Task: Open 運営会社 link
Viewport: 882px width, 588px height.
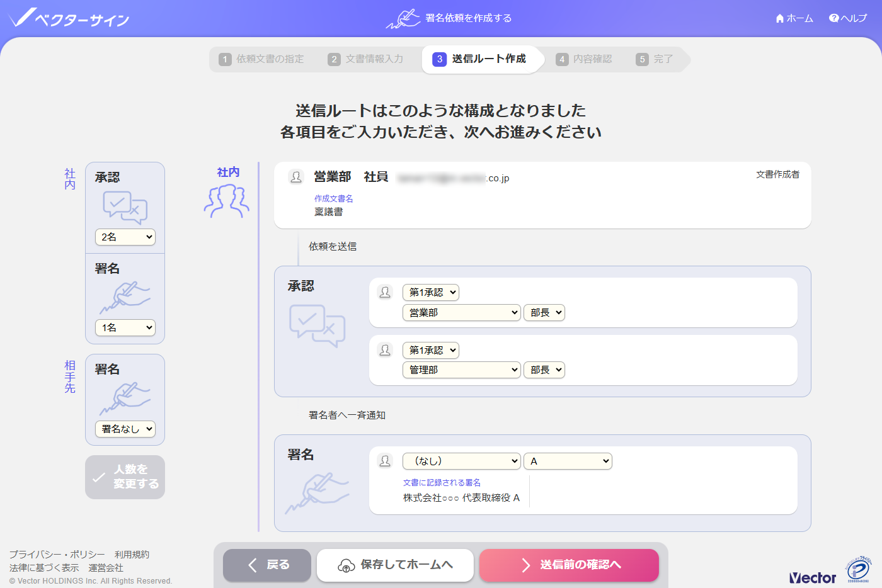Action: pos(106,568)
